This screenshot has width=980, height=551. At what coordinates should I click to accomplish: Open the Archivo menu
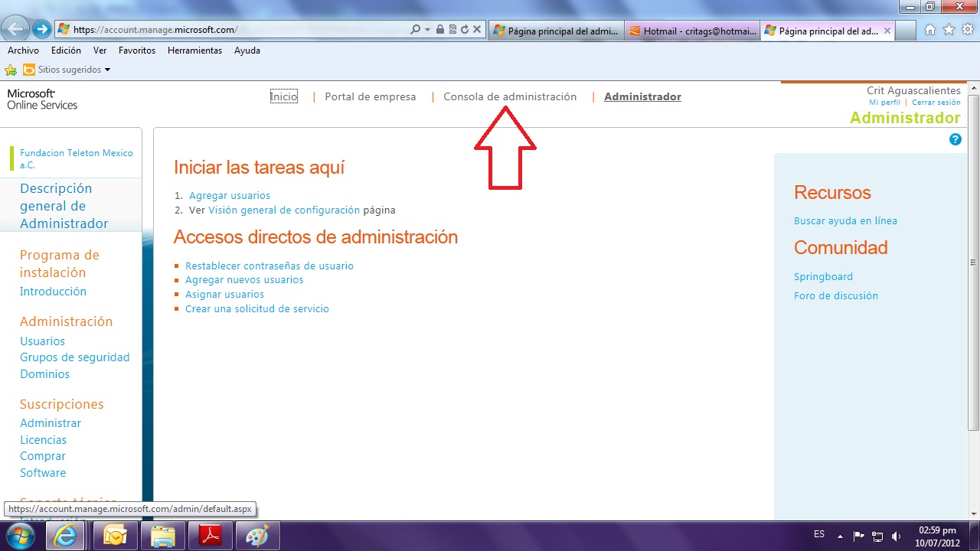pyautogui.click(x=23, y=51)
